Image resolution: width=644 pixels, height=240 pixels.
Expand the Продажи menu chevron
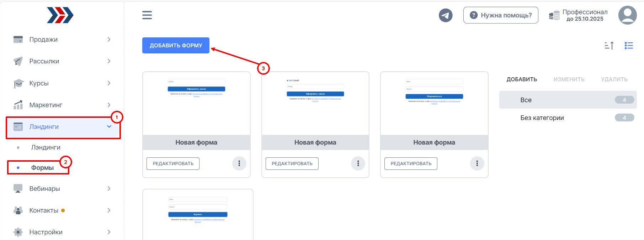click(109, 40)
